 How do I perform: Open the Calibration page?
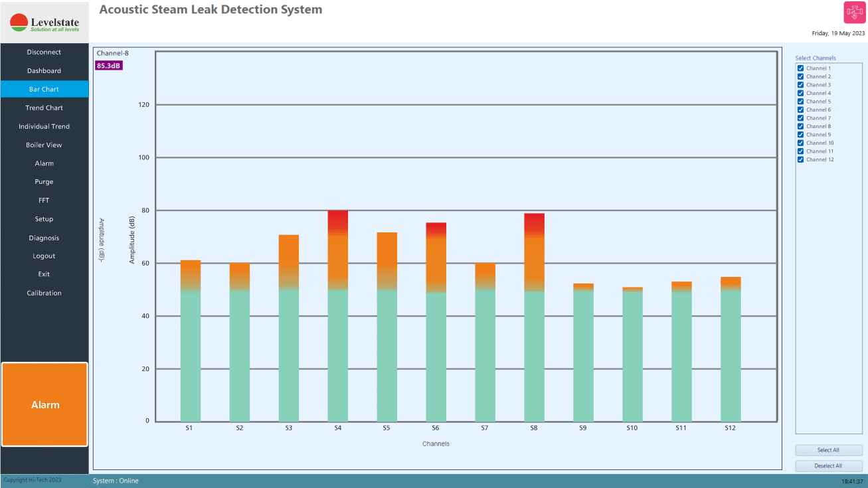pos(44,293)
